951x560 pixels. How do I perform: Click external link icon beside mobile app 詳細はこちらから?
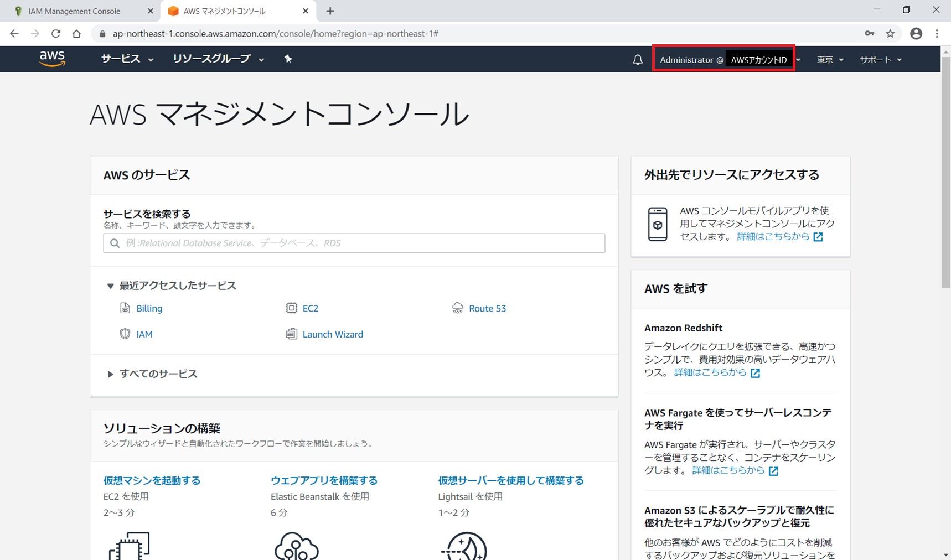point(818,237)
